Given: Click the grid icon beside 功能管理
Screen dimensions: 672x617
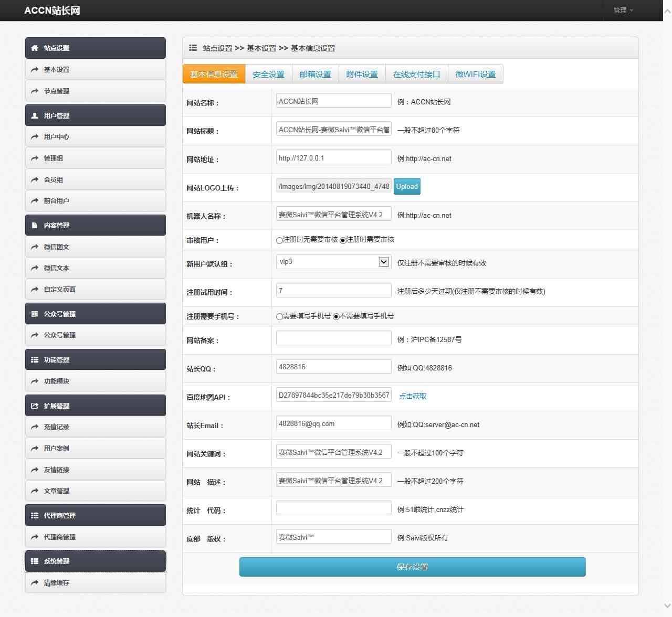Looking at the screenshot, I should coord(35,360).
